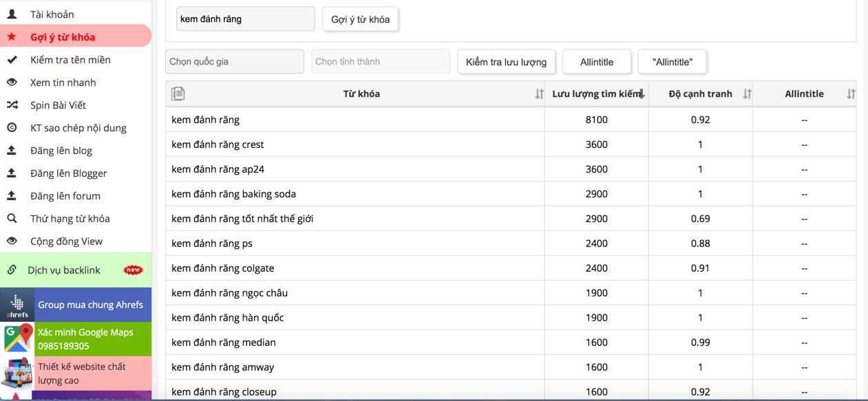Open Dịch vụ backlink link

(76, 270)
